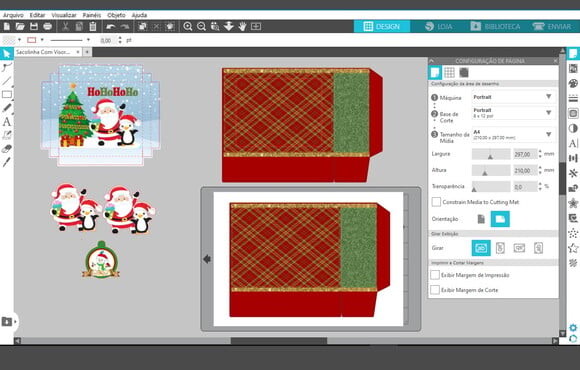Screen dimensions: 580x370
Task: Set orientation to landscape
Action: [500, 219]
